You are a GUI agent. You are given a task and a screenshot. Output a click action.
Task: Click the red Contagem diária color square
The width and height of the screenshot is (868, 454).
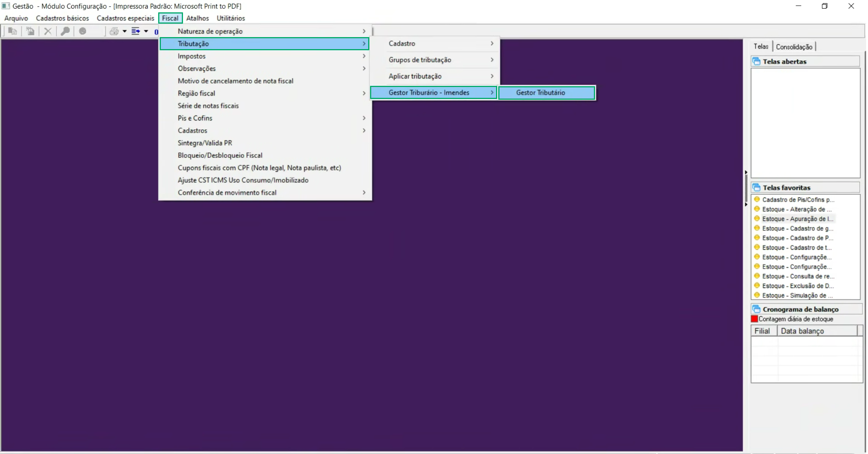pyautogui.click(x=754, y=319)
